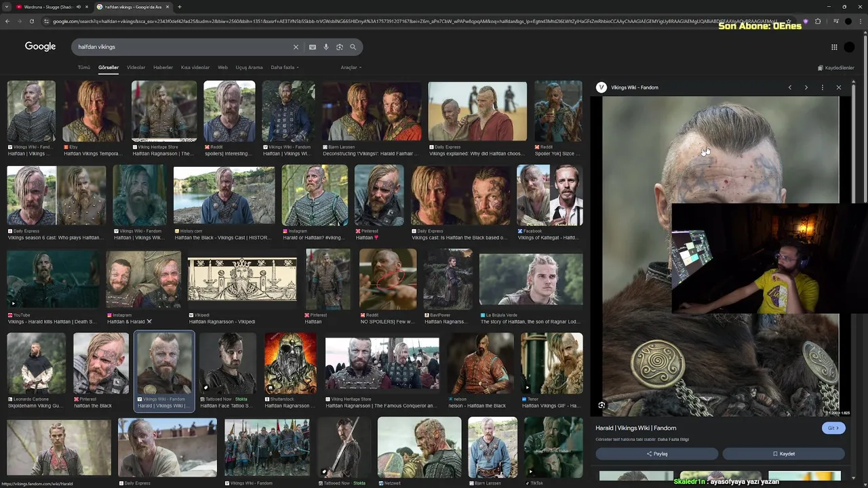Click the Paylaş share button

[x=657, y=454]
